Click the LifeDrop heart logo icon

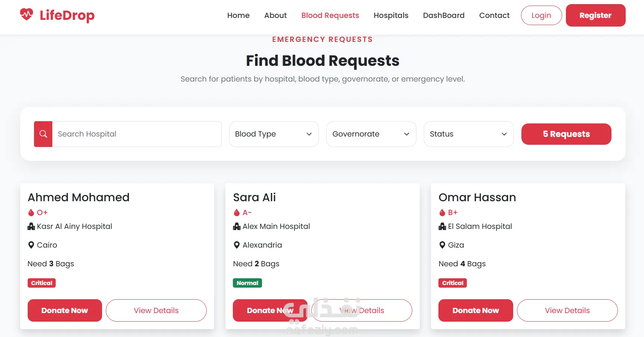(27, 15)
